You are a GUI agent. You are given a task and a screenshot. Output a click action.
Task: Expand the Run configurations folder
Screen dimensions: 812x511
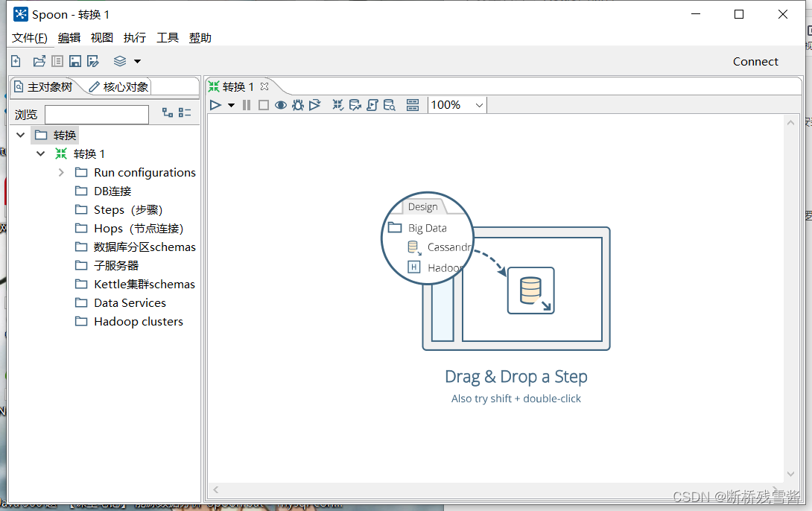pyautogui.click(x=61, y=172)
